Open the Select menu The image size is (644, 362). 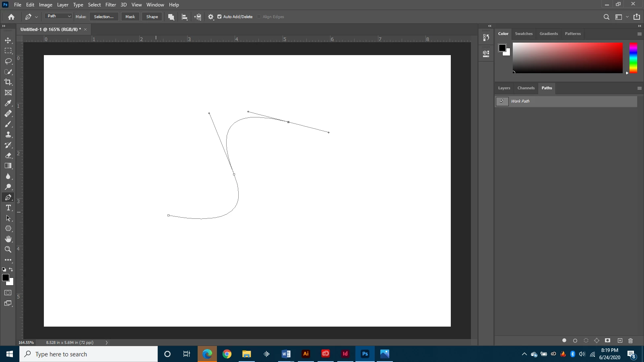tap(94, 5)
